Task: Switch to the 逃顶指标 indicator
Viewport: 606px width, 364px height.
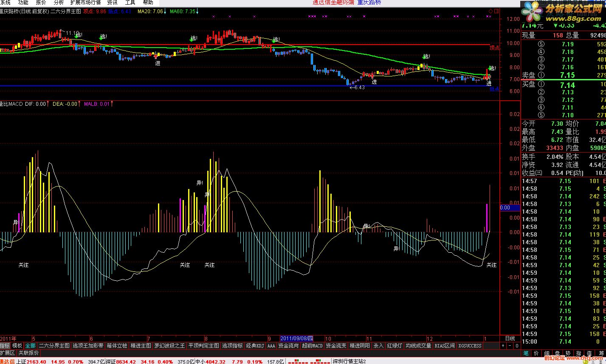Action: [233, 346]
